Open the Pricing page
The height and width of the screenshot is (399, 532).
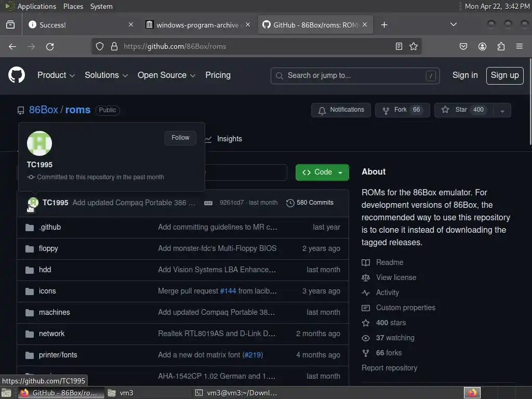coord(218,75)
